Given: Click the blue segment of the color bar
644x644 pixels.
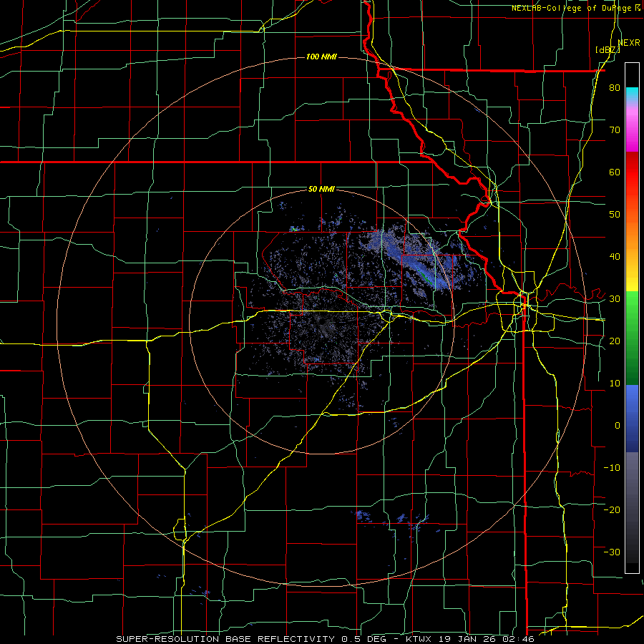Looking at the screenshot, I should pos(632,419).
